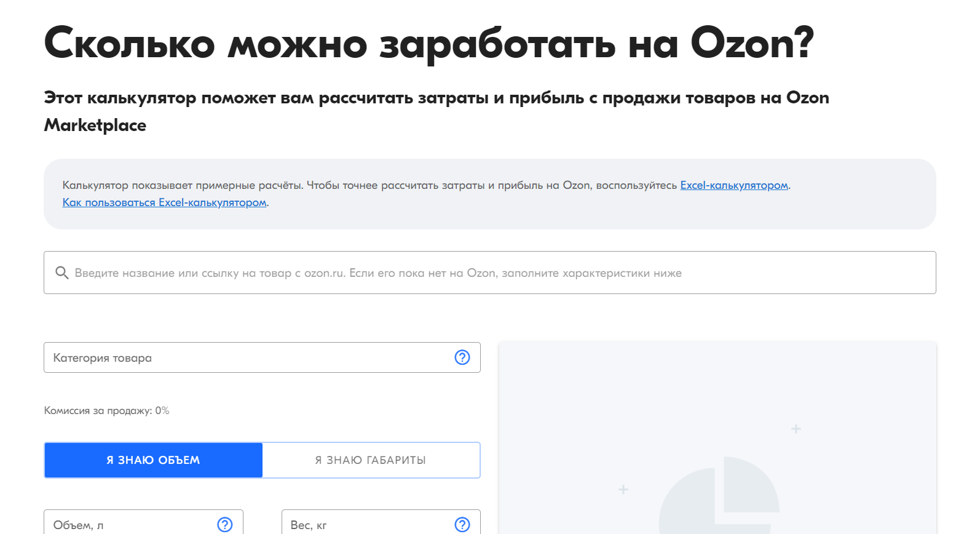Click the Сколько можно заработать на Ozon? heading
Screen dimensions: 980x534
(x=429, y=43)
